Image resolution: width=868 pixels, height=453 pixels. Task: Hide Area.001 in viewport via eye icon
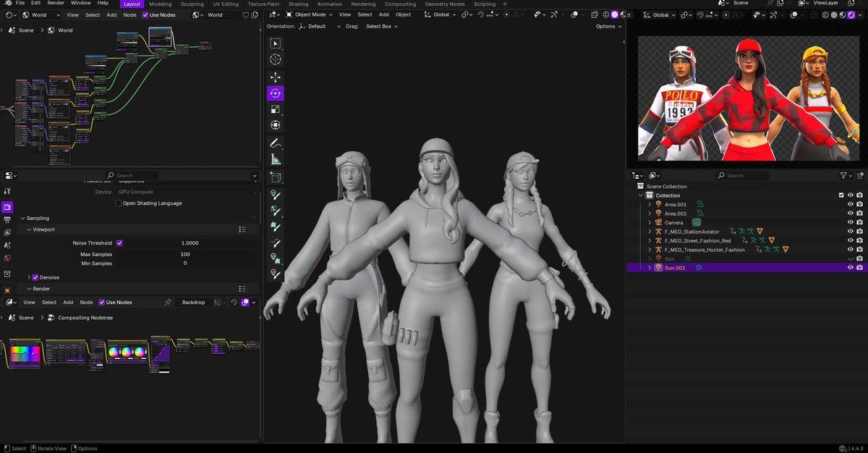(x=851, y=204)
